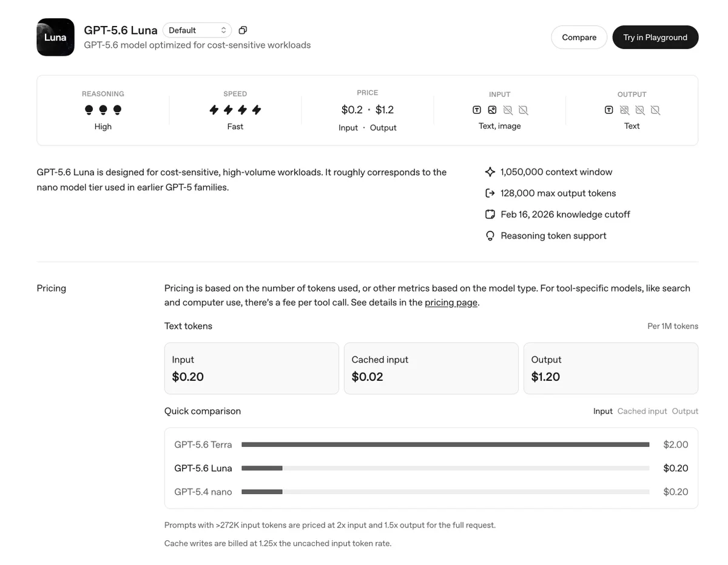This screenshot has width=728, height=565.
Task: Click the context window sparkle icon
Action: point(490,172)
